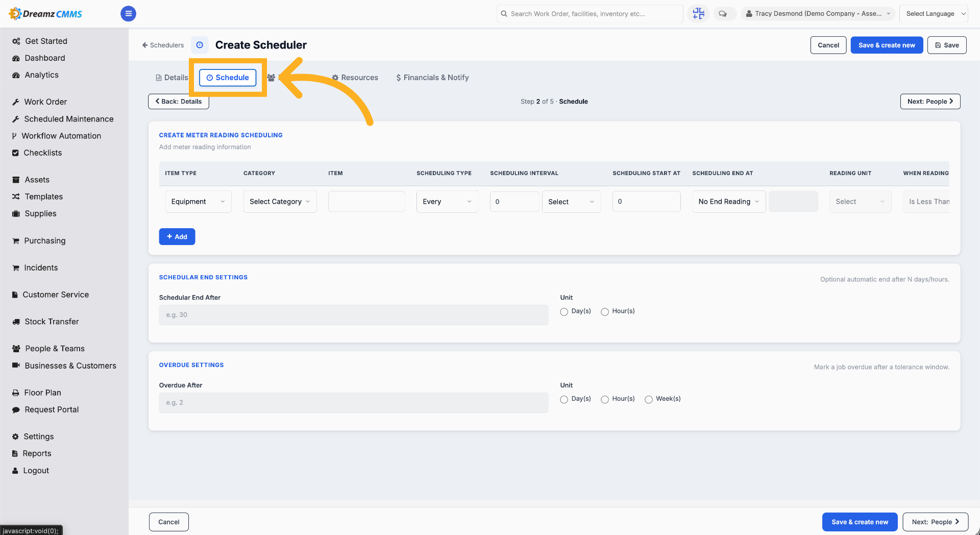Click the Logout user icon

click(x=15, y=471)
